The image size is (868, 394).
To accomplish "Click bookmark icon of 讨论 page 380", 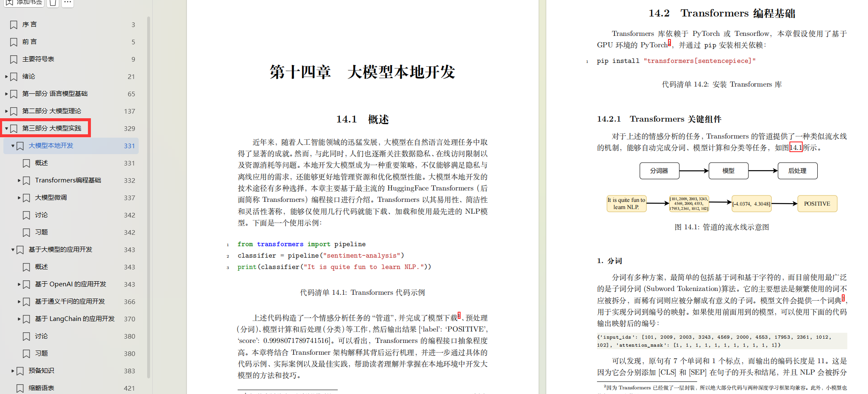I will (26, 337).
